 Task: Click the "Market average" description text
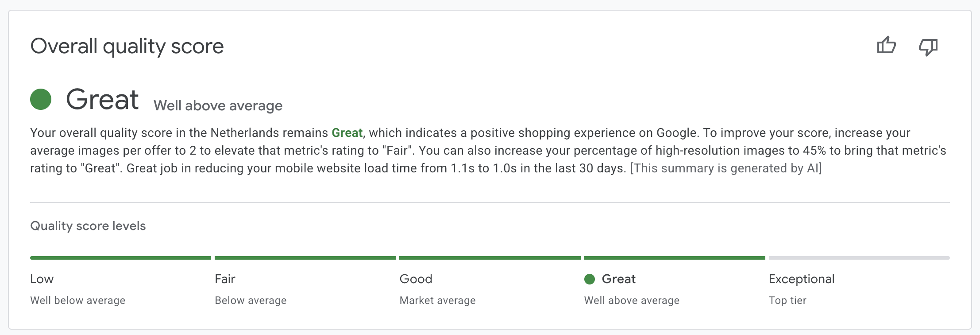pos(437,300)
